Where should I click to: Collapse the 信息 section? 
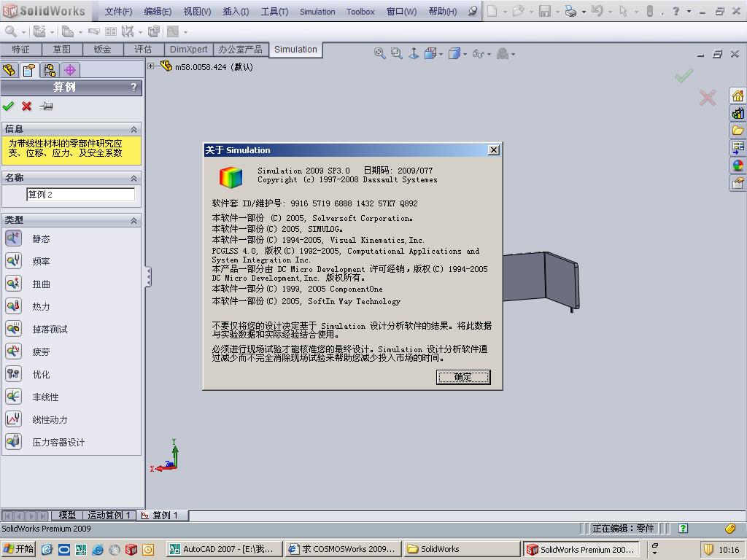point(134,130)
